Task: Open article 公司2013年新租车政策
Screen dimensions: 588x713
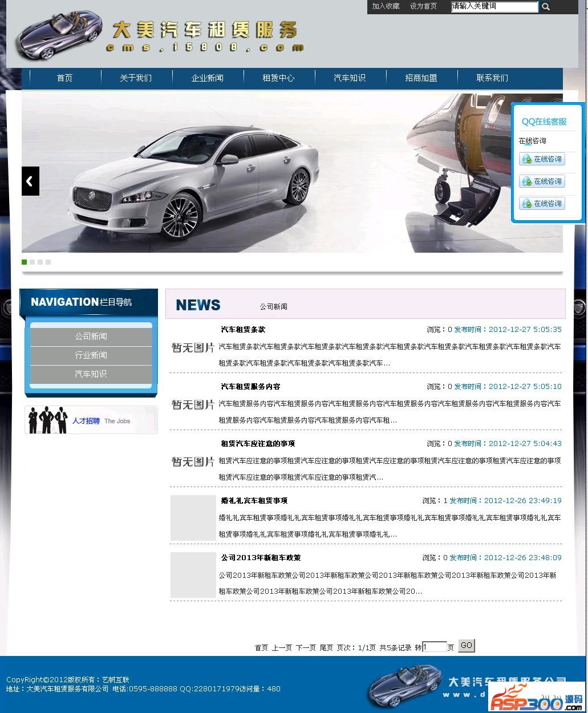Action: [261, 558]
